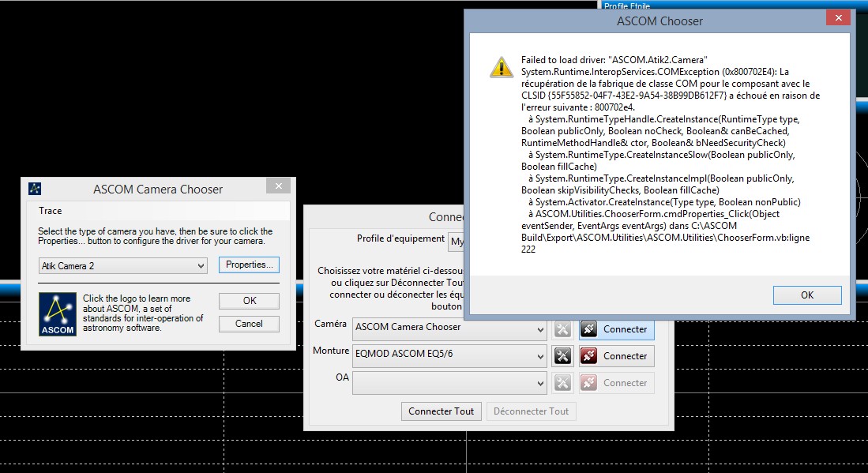Viewport: 868px width, 473px height.
Task: Click the warning icon in error dialog
Action: pos(502,67)
